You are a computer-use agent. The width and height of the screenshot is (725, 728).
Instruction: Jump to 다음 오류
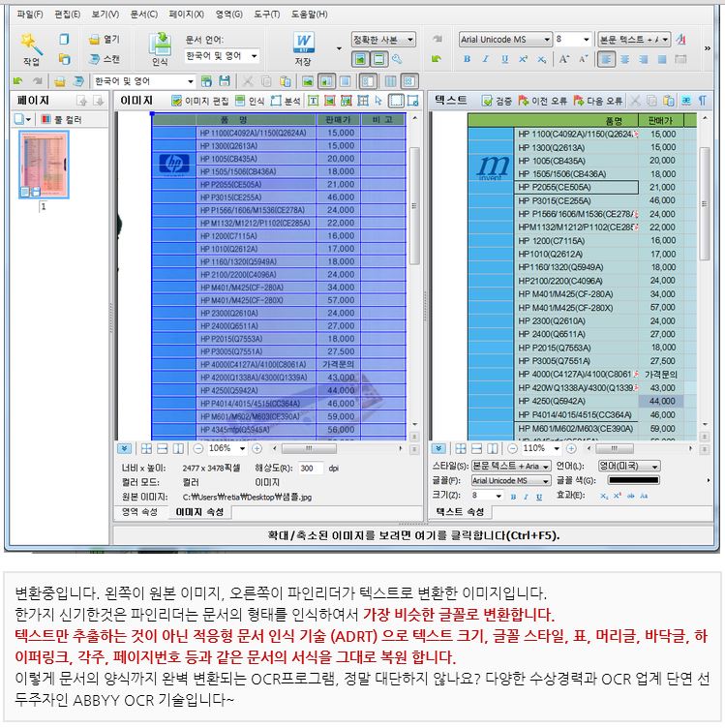pos(598,101)
